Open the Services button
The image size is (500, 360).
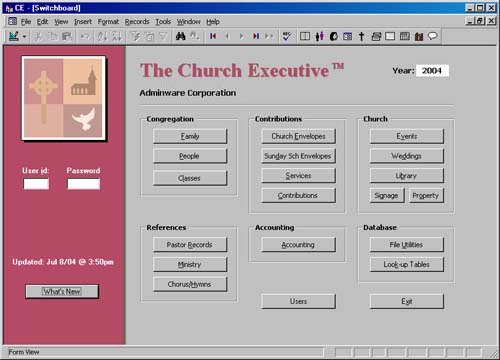tap(298, 175)
